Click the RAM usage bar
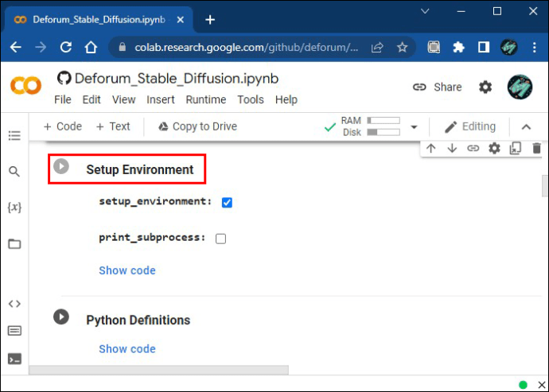 tap(384, 120)
